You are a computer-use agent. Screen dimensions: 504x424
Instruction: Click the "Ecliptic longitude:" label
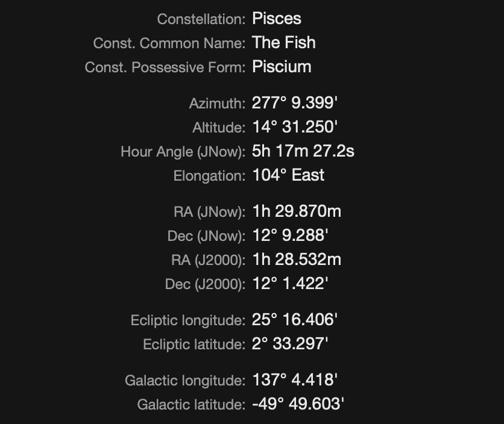pyautogui.click(x=187, y=320)
